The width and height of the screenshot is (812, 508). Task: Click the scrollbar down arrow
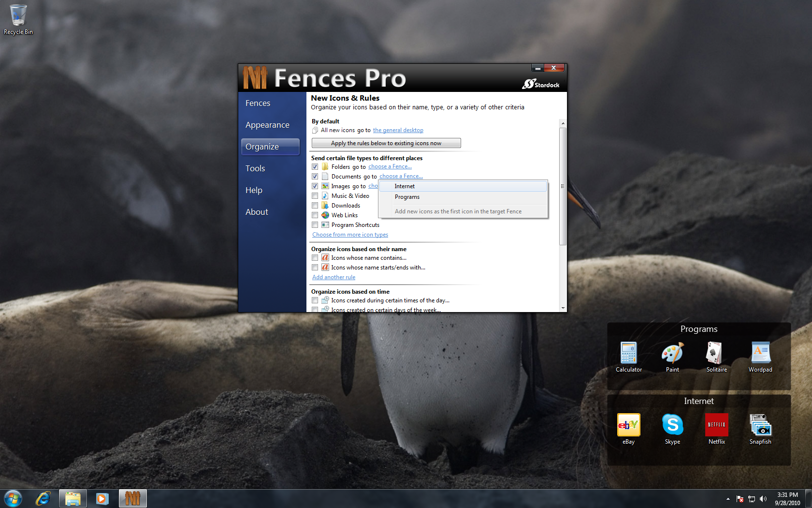click(x=563, y=308)
